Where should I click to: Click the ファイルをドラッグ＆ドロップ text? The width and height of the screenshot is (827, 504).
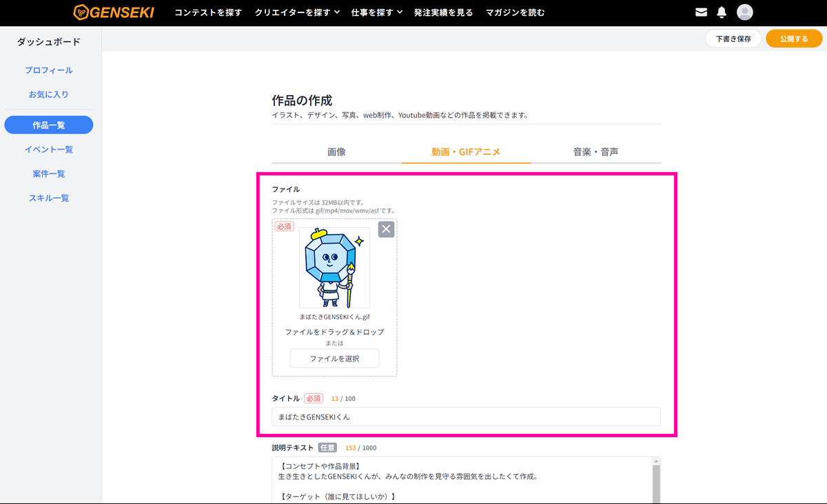pyautogui.click(x=334, y=332)
